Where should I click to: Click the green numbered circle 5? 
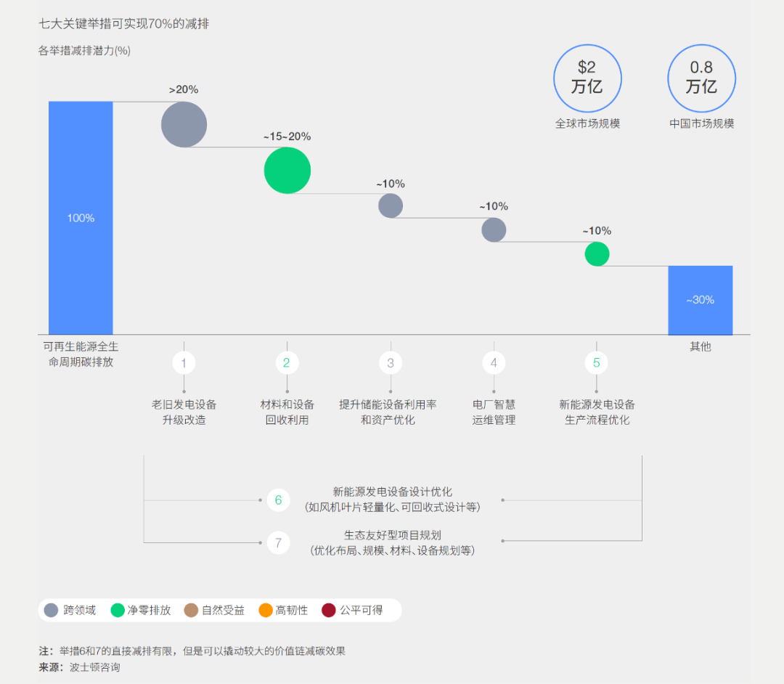coord(597,363)
